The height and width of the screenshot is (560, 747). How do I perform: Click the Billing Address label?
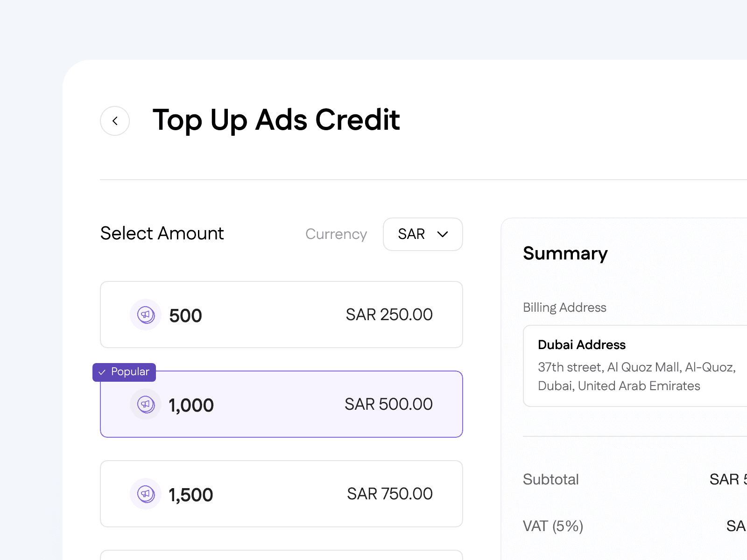pos(564,308)
